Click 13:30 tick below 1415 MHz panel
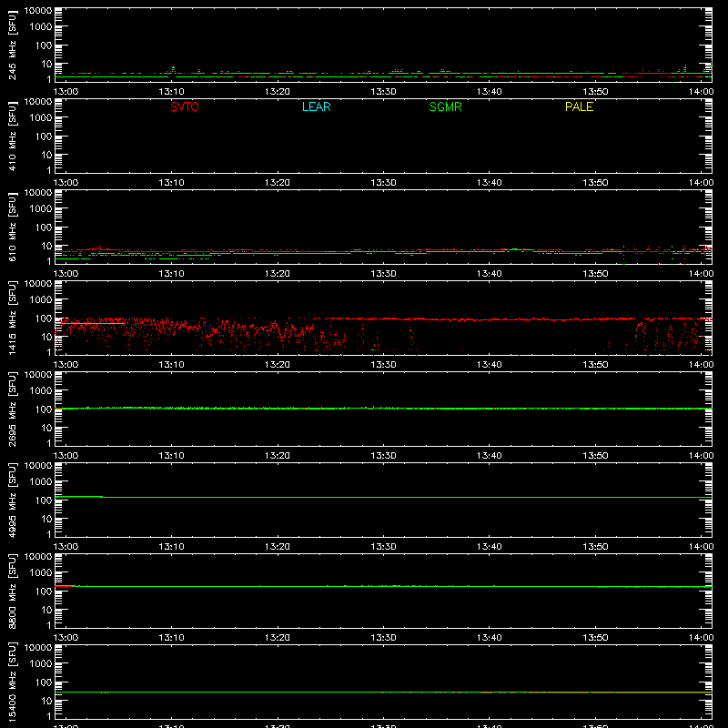 pyautogui.click(x=383, y=365)
